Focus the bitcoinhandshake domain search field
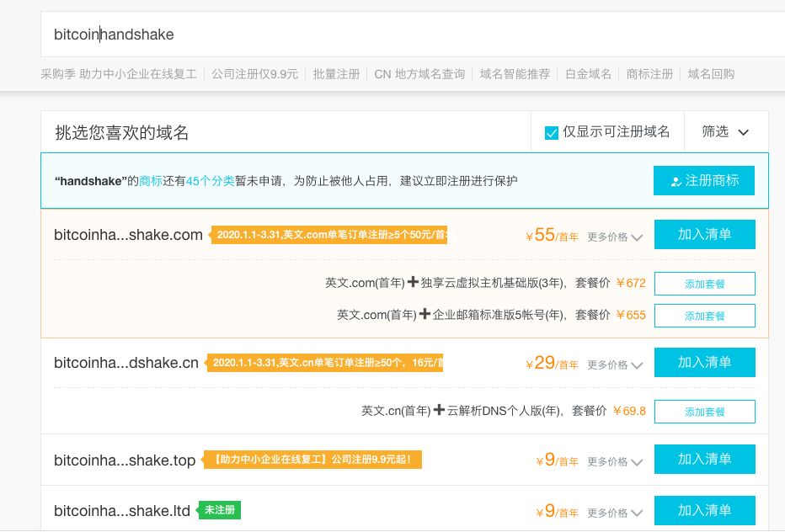Viewport: 785px width, 532px height. point(412,35)
